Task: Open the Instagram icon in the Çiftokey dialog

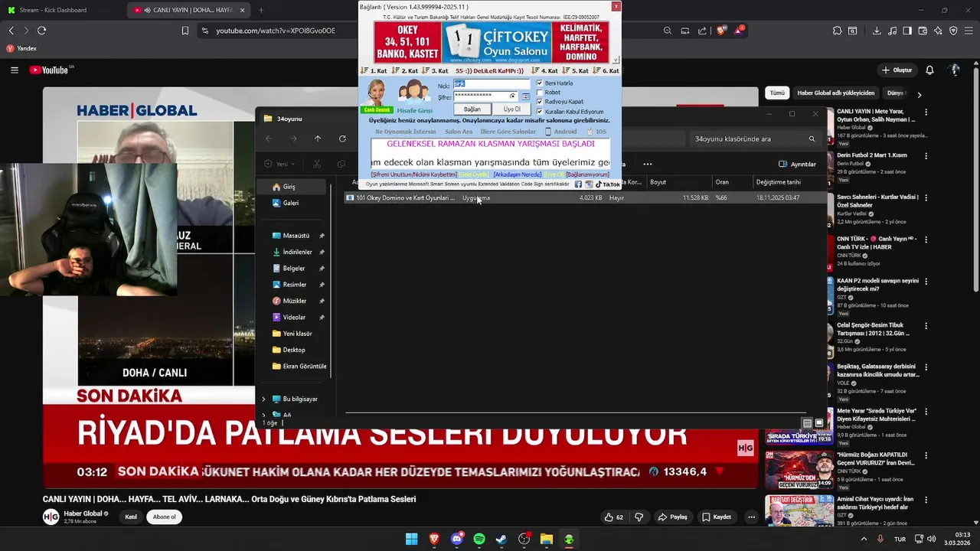Action: [x=589, y=184]
